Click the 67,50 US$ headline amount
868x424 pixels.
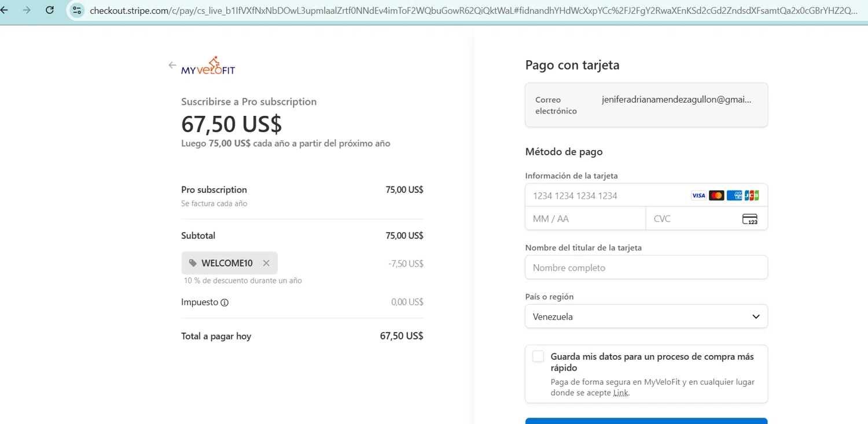(x=231, y=124)
